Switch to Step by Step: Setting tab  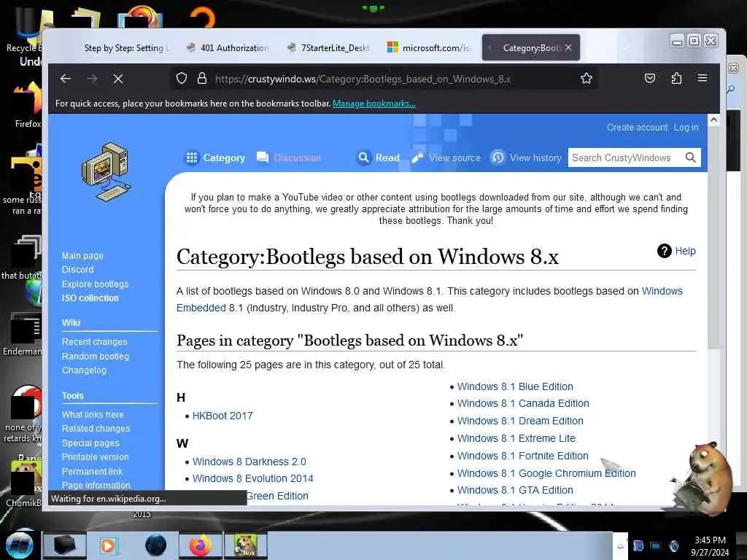(125, 47)
